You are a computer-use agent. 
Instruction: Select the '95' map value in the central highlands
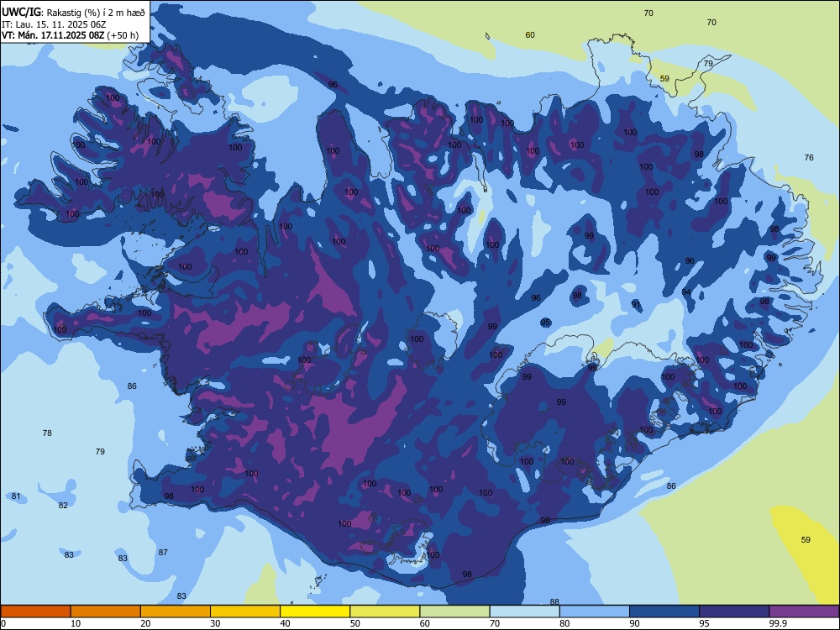tap(545, 323)
